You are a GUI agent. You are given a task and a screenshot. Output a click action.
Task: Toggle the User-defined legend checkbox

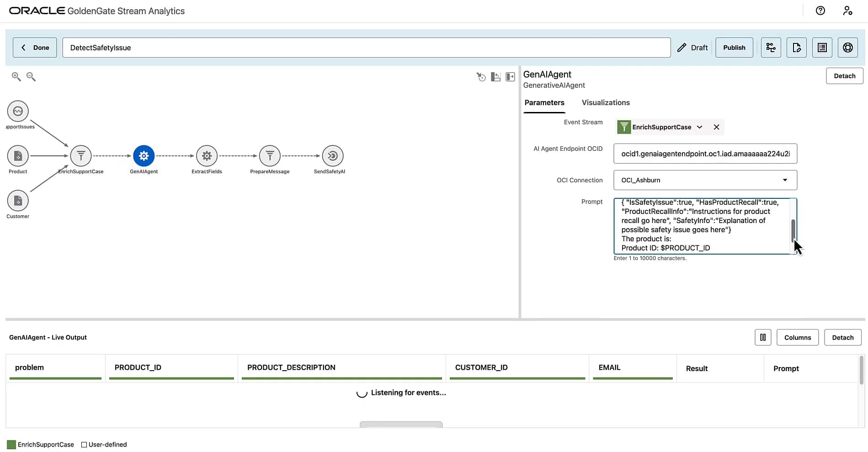tap(84, 444)
